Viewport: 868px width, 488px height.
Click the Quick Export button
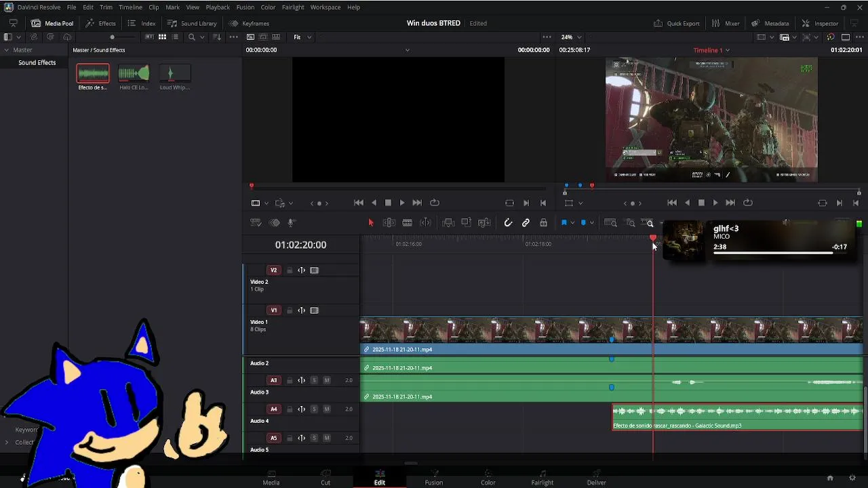pos(677,23)
